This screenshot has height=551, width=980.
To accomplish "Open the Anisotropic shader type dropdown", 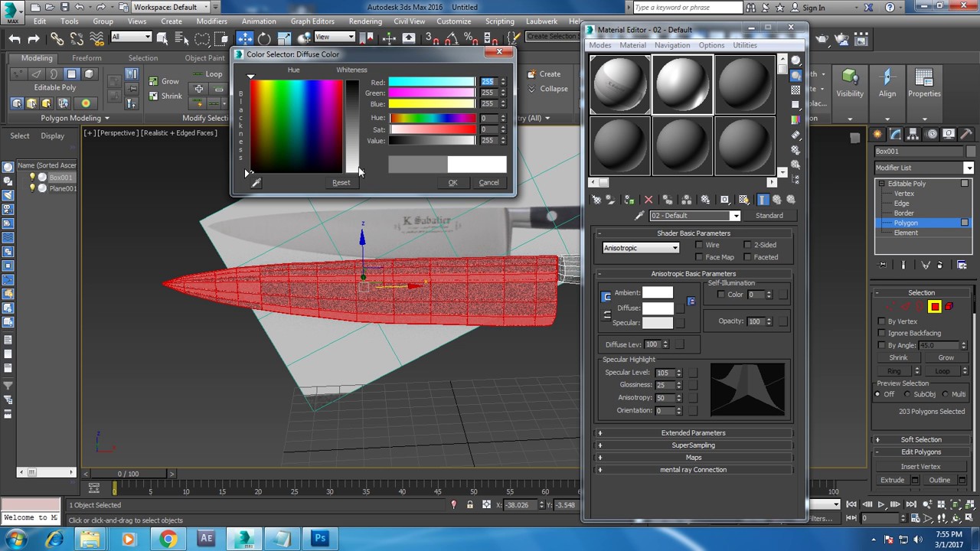I will (x=641, y=248).
